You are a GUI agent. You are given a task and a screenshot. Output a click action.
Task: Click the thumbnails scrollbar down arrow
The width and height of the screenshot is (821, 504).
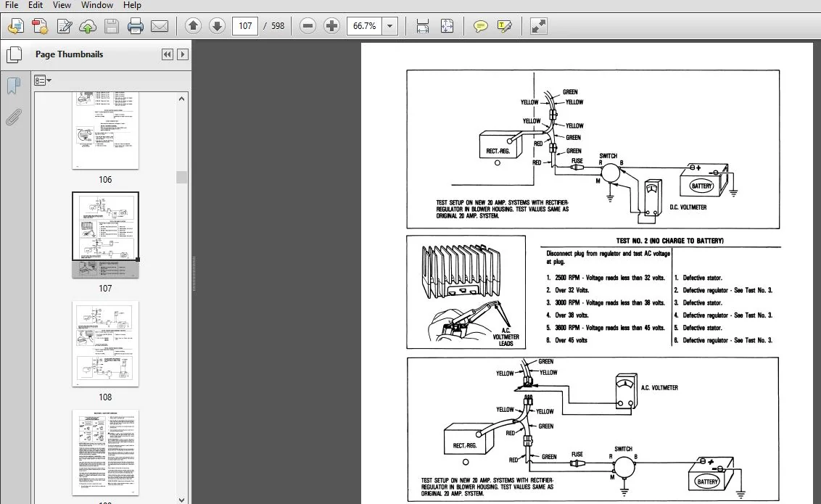point(182,500)
